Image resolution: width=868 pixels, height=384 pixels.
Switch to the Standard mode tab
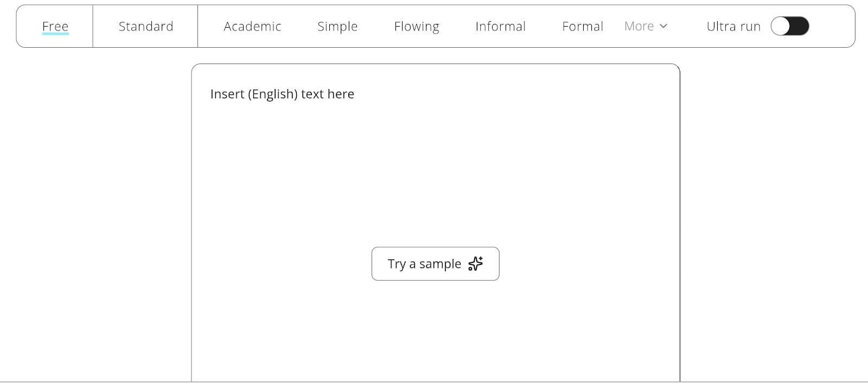(x=145, y=26)
